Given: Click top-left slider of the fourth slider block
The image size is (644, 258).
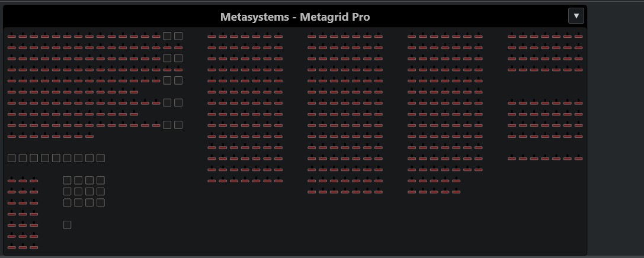Looking at the screenshot, I should pyautogui.click(x=412, y=36).
